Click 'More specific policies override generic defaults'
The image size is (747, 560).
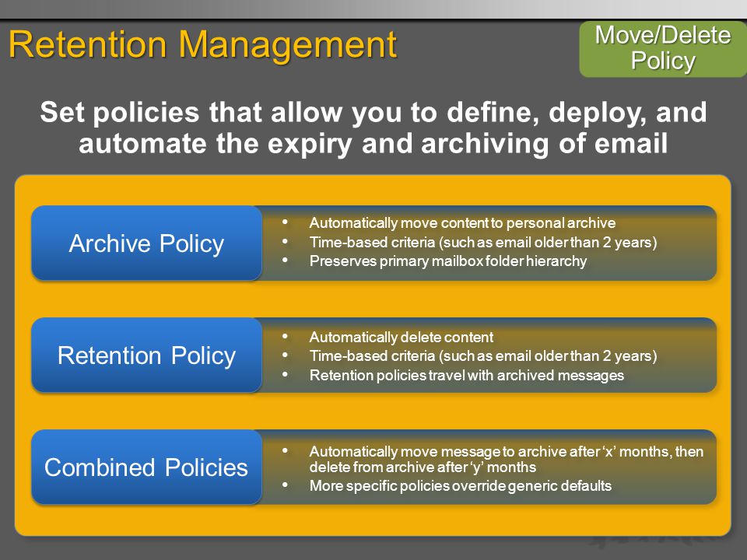(x=460, y=485)
